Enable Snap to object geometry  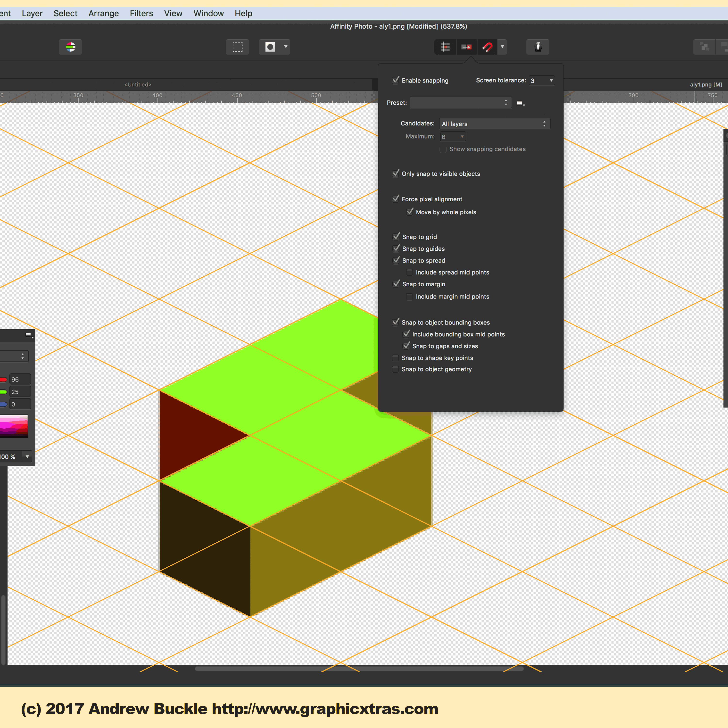click(395, 369)
